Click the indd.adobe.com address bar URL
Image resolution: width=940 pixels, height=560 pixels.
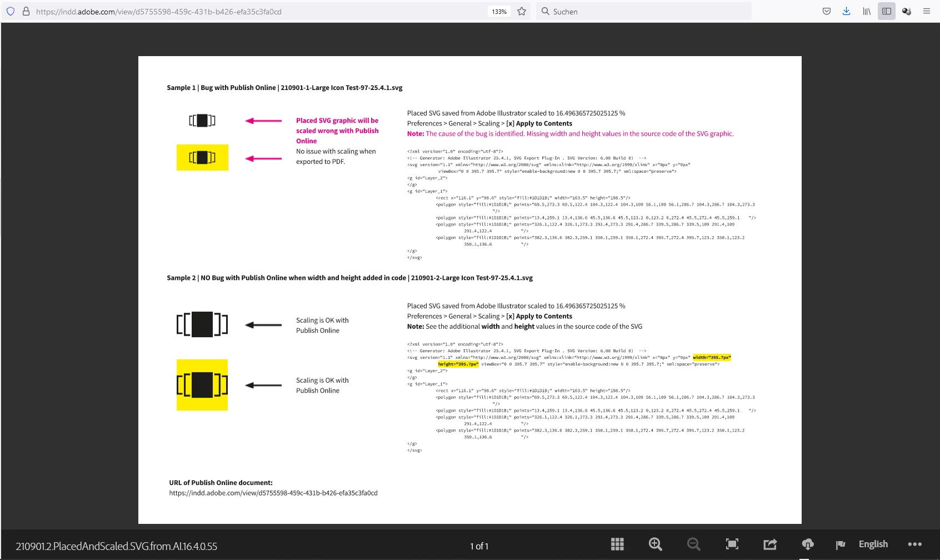[159, 12]
